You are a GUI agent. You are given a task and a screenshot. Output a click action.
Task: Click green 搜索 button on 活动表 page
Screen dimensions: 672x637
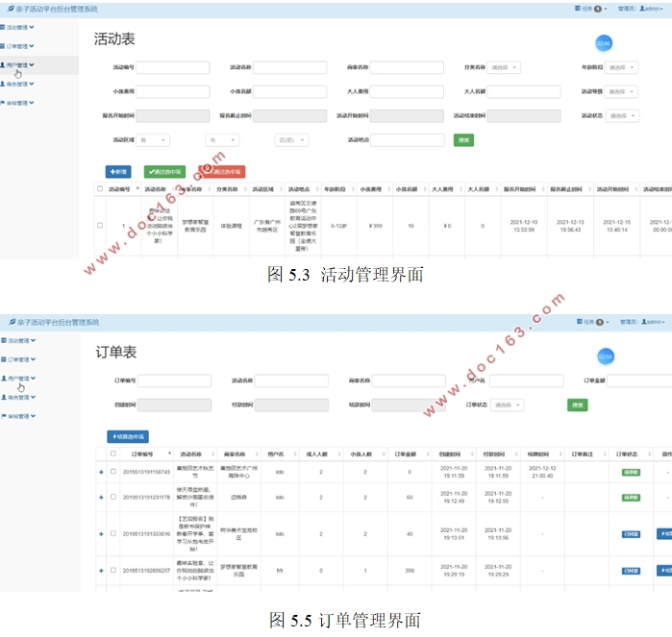click(463, 140)
